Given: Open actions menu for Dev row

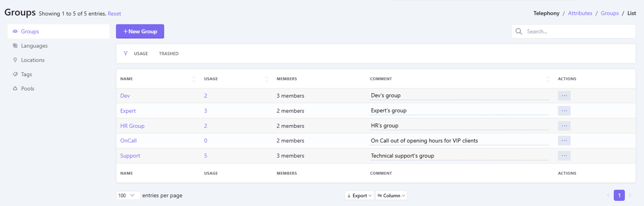Looking at the screenshot, I should pyautogui.click(x=564, y=95).
